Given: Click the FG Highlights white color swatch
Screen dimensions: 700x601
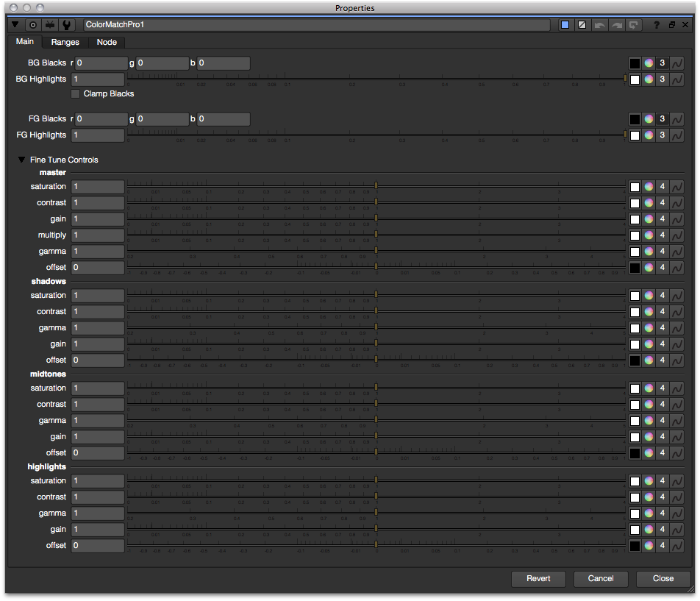Looking at the screenshot, I should click(635, 135).
